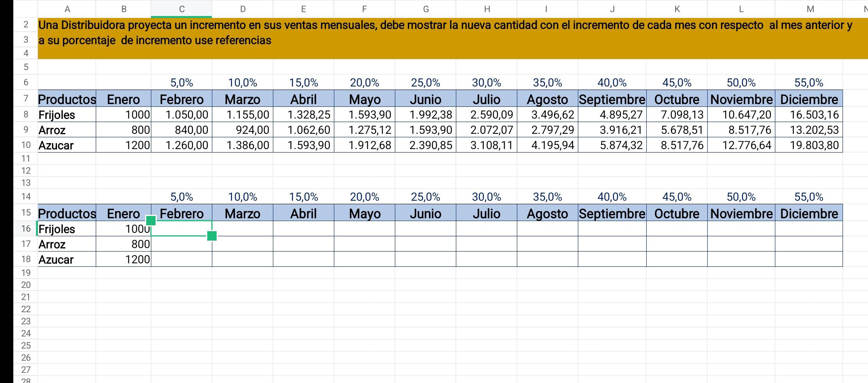The height and width of the screenshot is (383, 868).
Task: Select cell with value 10.647,20
Action: 741,114
